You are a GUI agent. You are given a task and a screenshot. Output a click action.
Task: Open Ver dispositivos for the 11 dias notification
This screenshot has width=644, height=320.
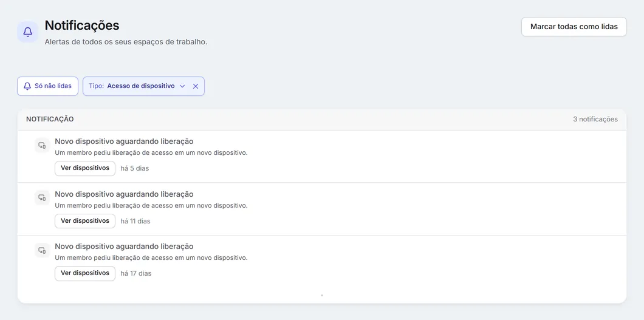tap(85, 220)
